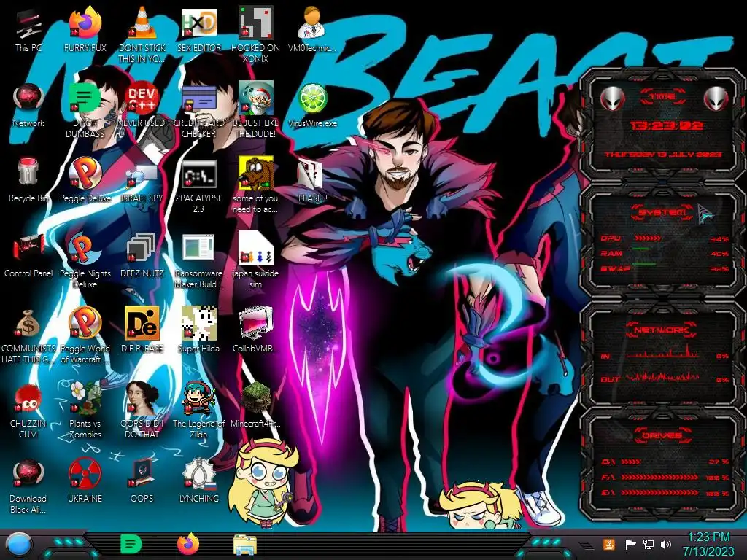Select The Legend of Zilda icon

coord(198,411)
